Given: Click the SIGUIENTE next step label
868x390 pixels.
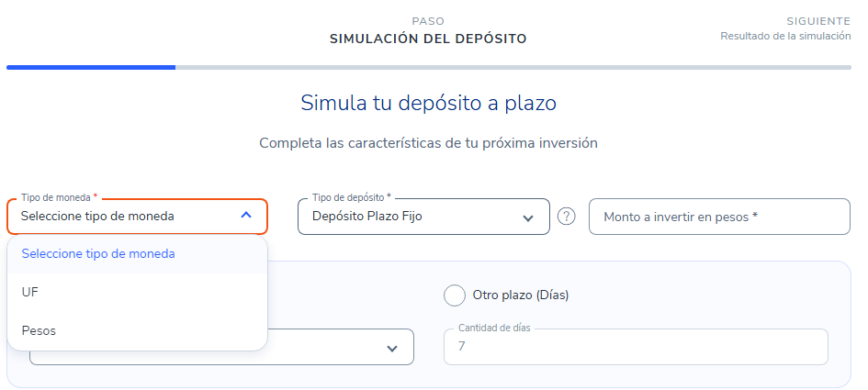Looking at the screenshot, I should coord(818,21).
